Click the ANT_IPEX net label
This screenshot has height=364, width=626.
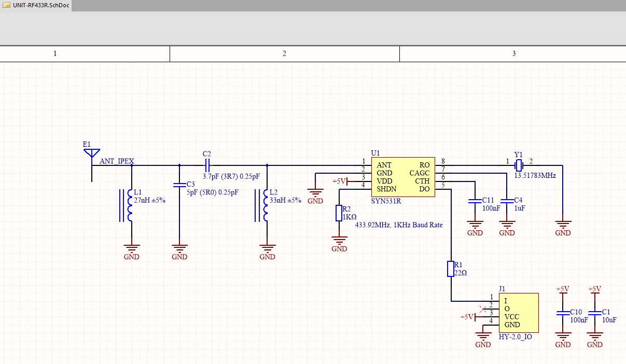[x=117, y=161]
